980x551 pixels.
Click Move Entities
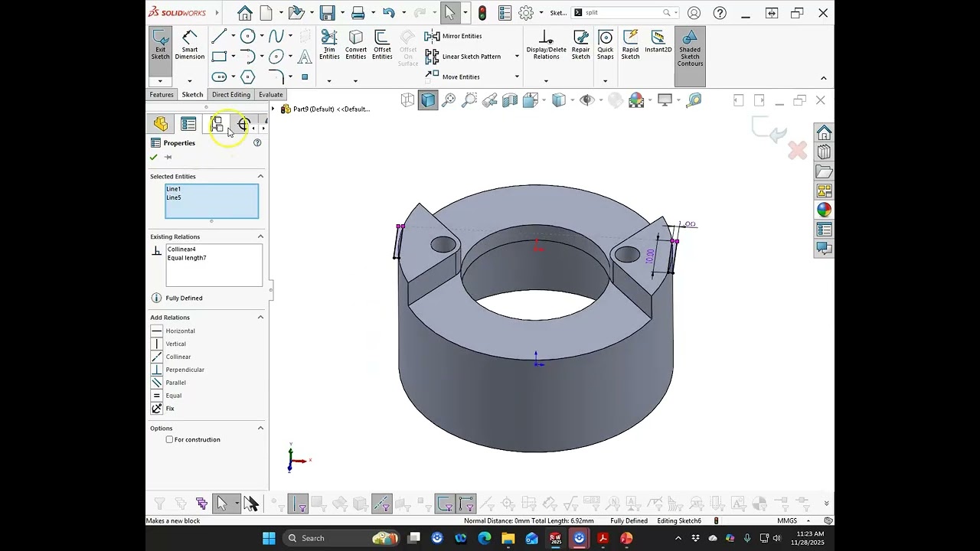tap(452, 77)
